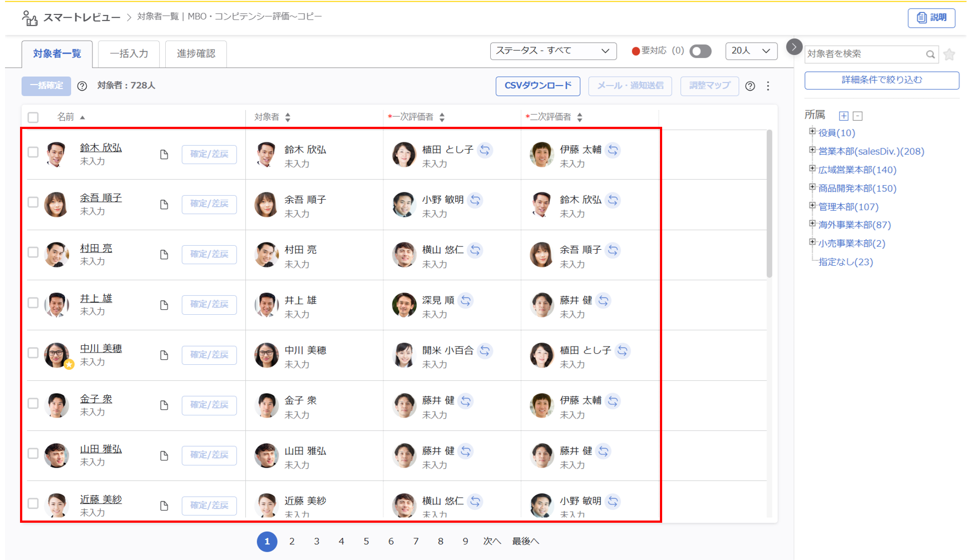
Task: Click document icon in 鈴木 欣弘 row
Action: (x=164, y=155)
